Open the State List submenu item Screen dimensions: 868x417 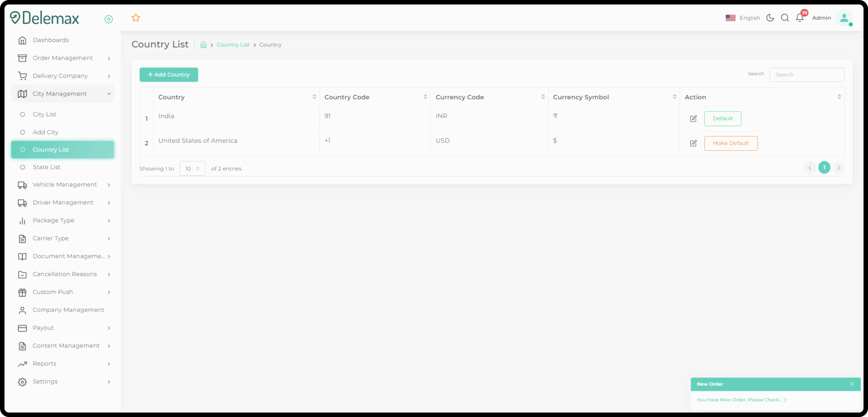46,167
